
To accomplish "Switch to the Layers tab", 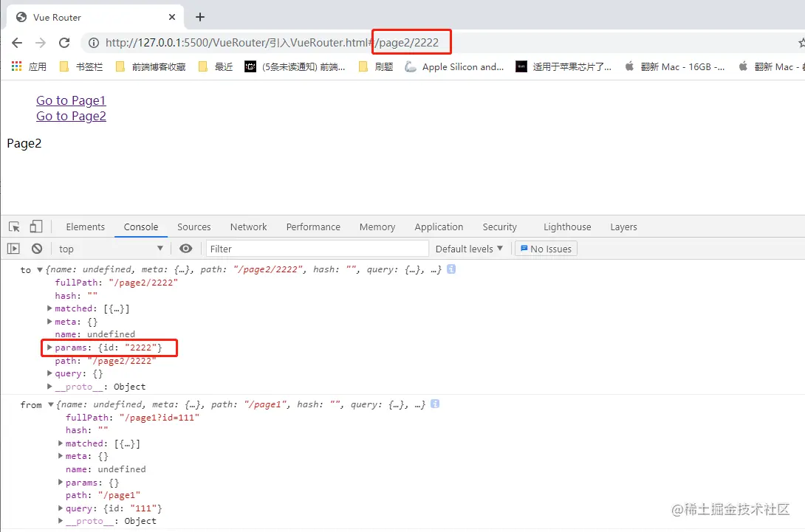I will coord(624,227).
